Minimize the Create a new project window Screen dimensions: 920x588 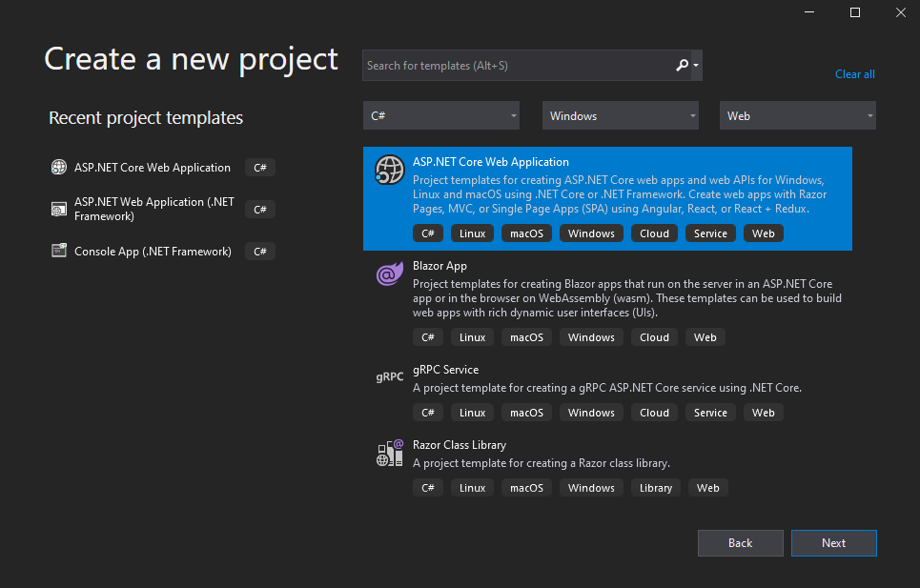pyautogui.click(x=809, y=12)
